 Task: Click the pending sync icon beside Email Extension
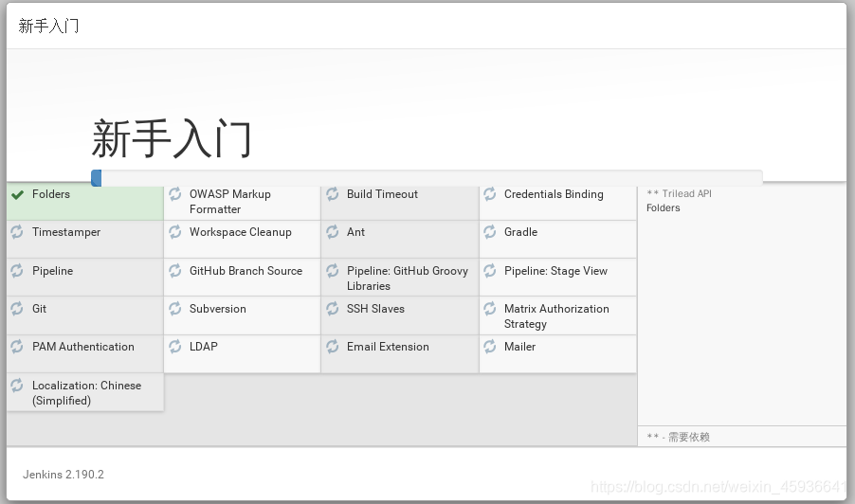pyautogui.click(x=333, y=347)
